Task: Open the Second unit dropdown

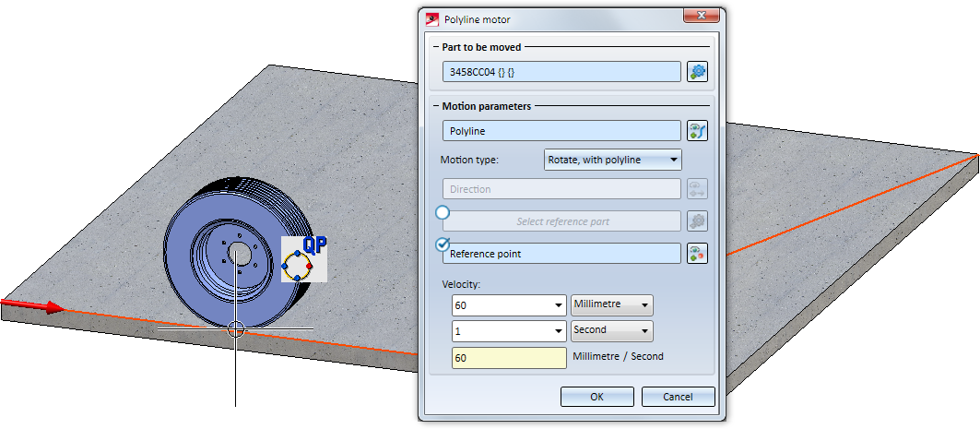Action: click(612, 331)
